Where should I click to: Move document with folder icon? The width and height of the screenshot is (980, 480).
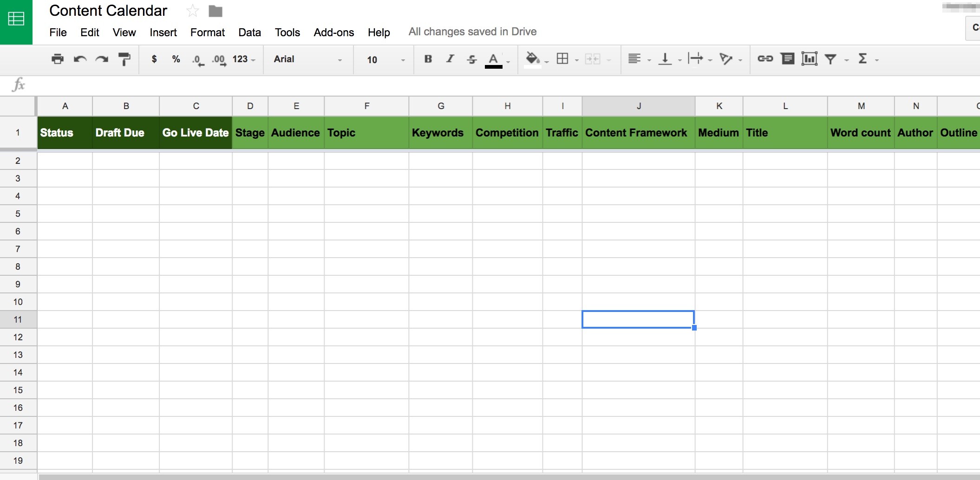(x=216, y=11)
